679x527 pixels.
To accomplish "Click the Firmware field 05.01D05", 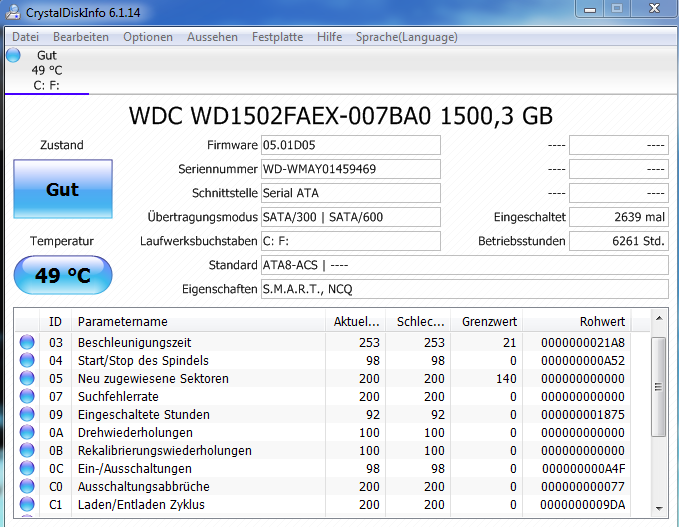I will pyautogui.click(x=351, y=145).
